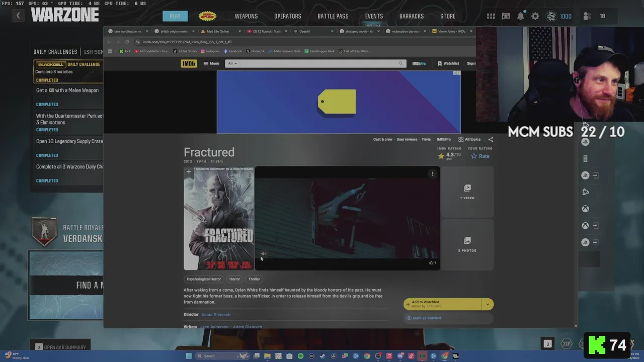Select the Warzone PLAY tab
This screenshot has width=644, height=362.
[x=175, y=16]
